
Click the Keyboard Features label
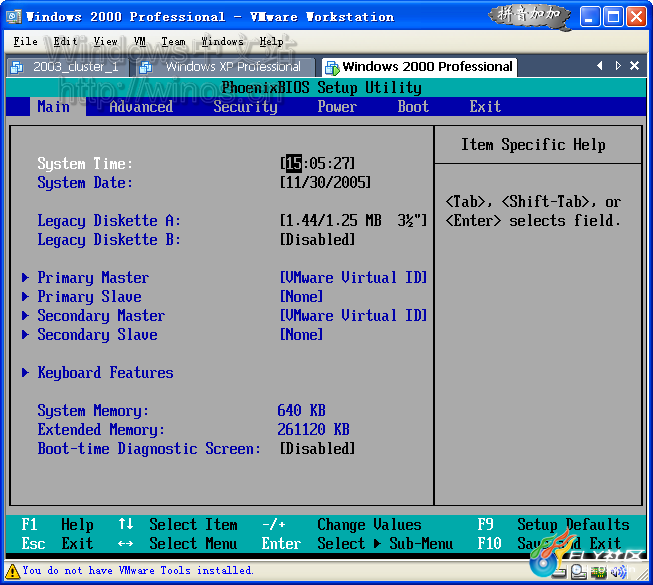point(105,373)
